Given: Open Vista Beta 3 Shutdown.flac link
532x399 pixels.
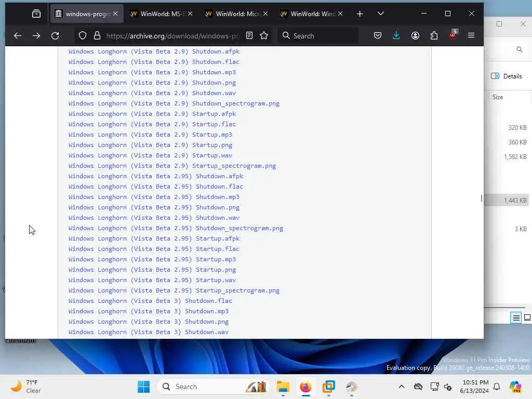Looking at the screenshot, I should point(150,301).
